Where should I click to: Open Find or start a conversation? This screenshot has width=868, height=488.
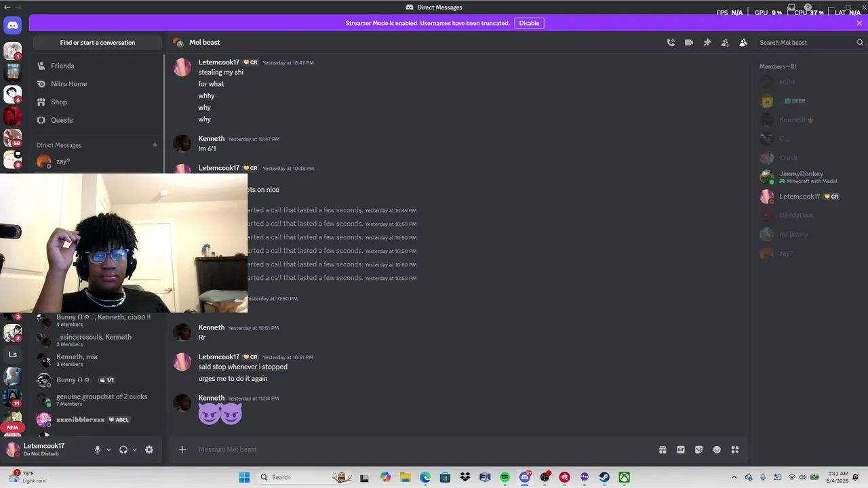[x=98, y=42]
